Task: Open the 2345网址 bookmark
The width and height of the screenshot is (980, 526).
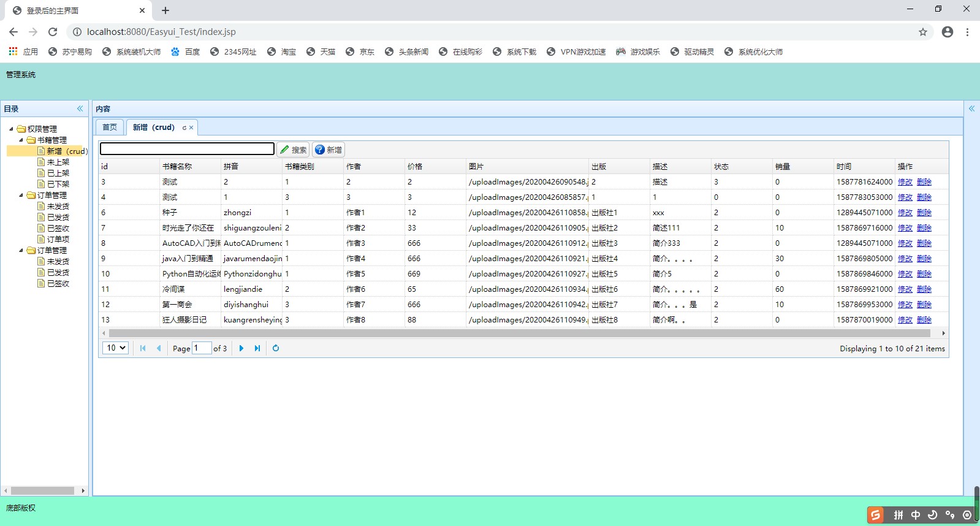Action: tap(233, 52)
